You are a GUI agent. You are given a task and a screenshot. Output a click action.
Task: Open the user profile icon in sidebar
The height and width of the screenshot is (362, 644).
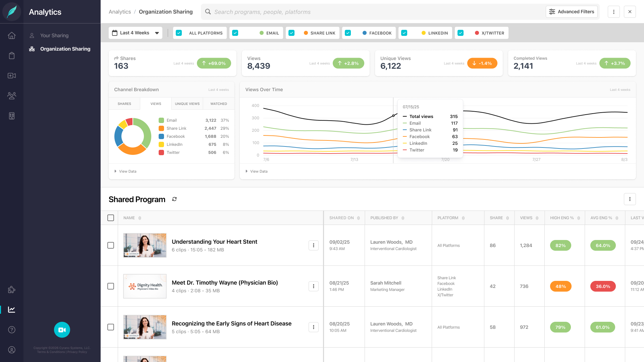(x=12, y=350)
